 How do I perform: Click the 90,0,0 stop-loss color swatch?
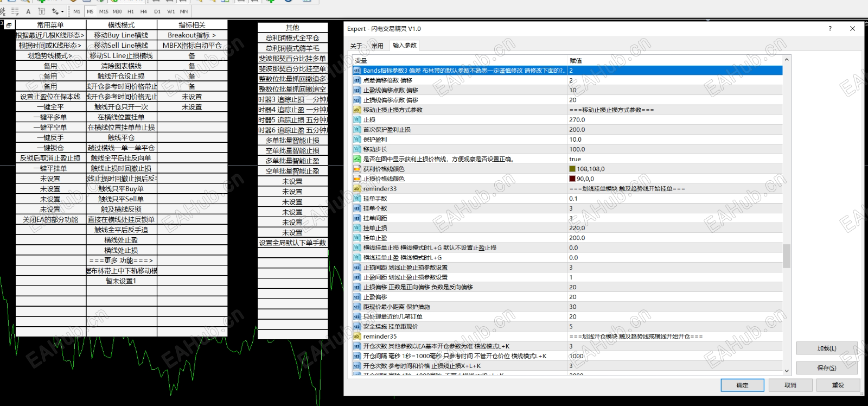[x=572, y=179]
